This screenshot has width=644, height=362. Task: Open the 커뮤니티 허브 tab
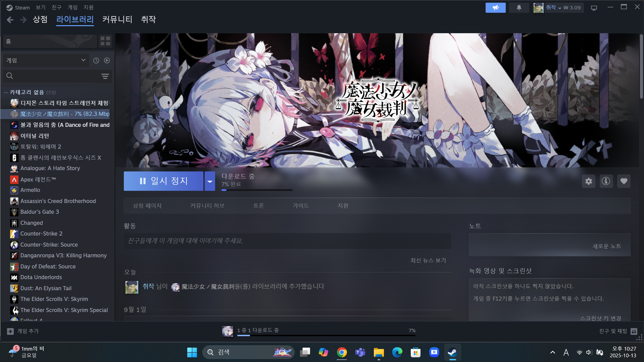207,206
